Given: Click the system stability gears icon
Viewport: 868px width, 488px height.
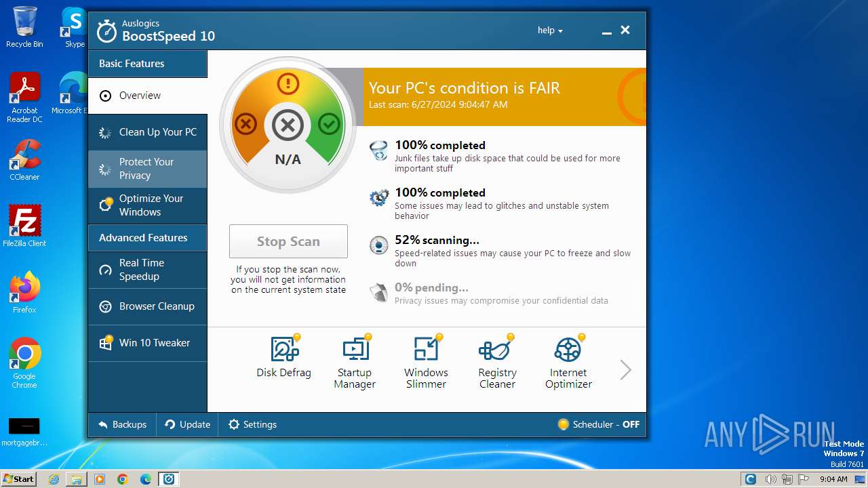Looking at the screenshot, I should click(x=379, y=198).
